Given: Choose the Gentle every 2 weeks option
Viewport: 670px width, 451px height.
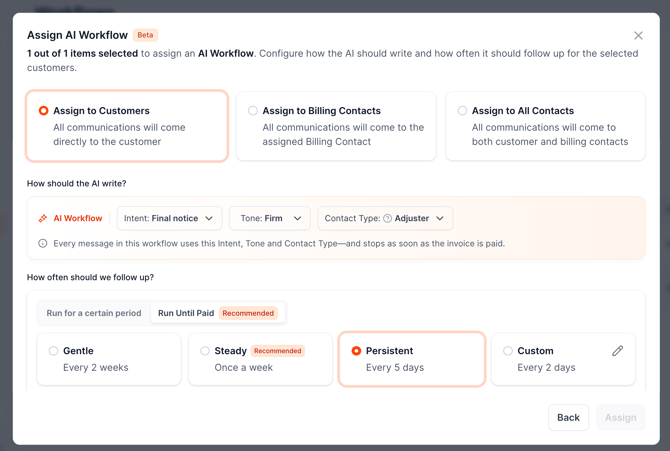Looking at the screenshot, I should 109,359.
